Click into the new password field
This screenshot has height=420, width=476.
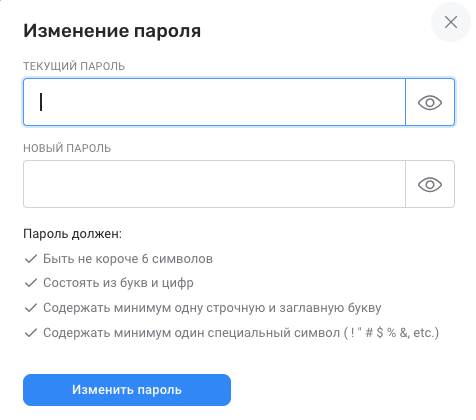pyautogui.click(x=214, y=184)
